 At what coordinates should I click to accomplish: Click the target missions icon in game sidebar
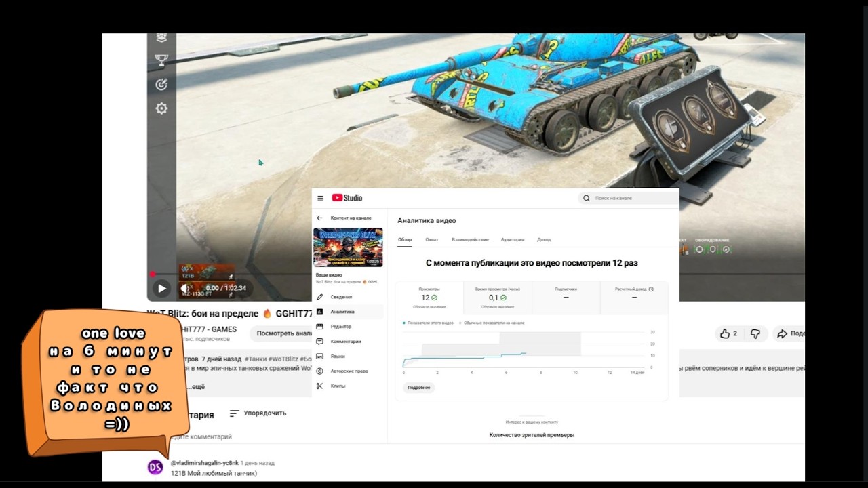(161, 85)
